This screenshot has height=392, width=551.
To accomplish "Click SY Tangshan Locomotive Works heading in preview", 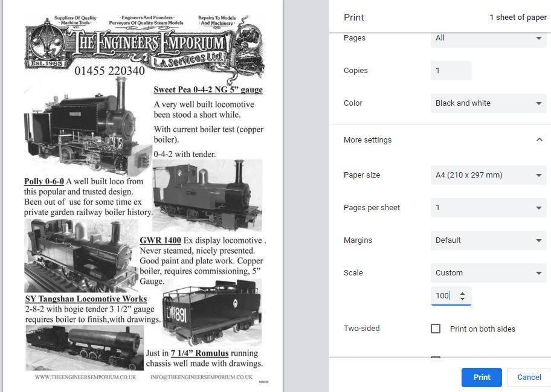I will 86,299.
